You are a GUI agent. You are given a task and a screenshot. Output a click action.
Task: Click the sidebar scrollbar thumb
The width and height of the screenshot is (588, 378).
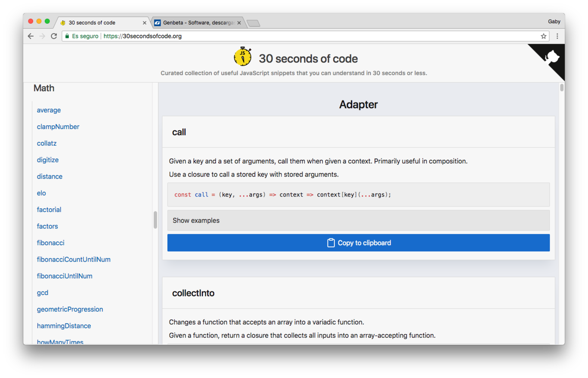[x=155, y=220]
